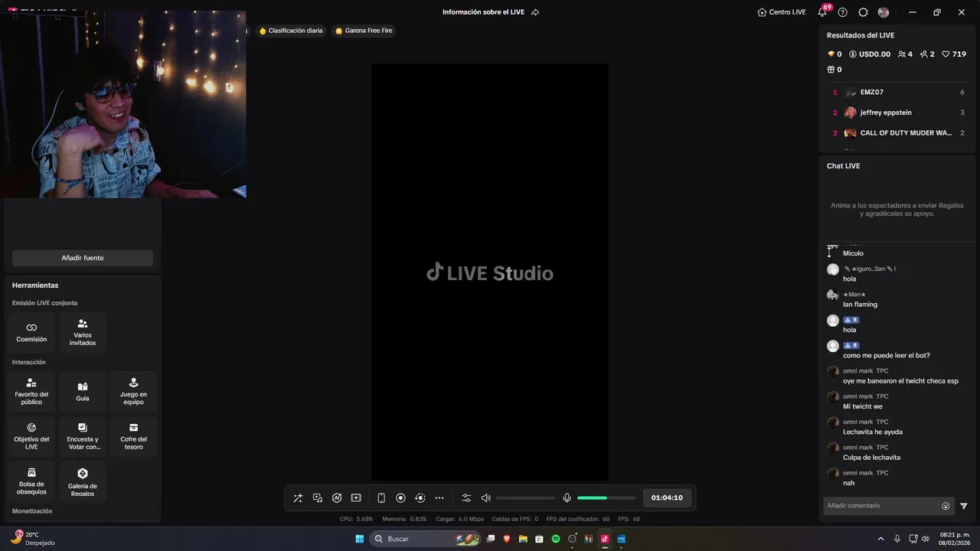Click chat message 'como me puede leer el bot?'
Viewport: 980px width, 551px height.
(886, 355)
